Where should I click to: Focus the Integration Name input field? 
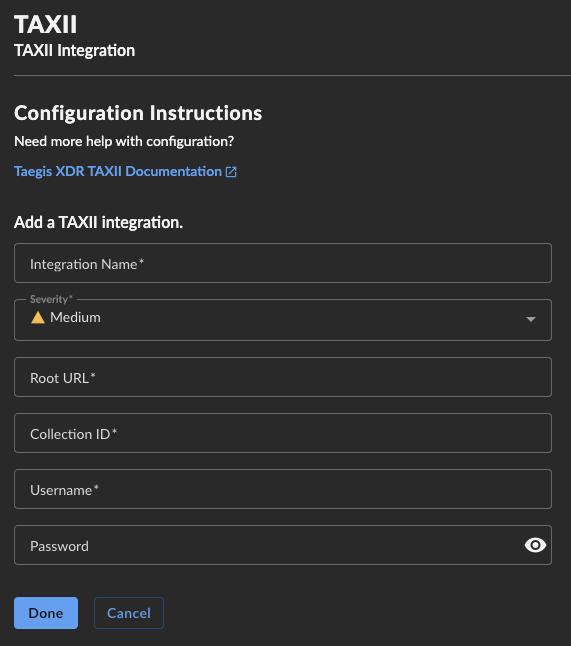(x=283, y=263)
